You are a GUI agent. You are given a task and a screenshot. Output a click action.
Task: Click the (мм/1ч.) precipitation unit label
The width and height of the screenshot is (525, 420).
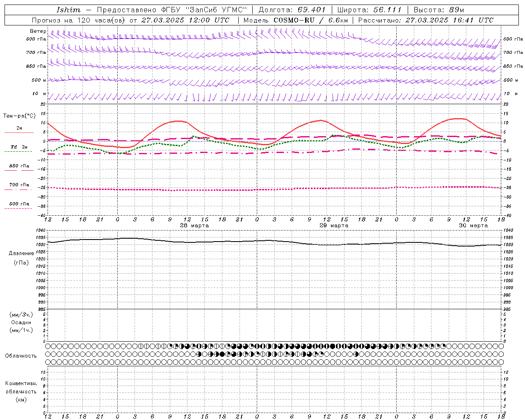[x=21, y=330]
